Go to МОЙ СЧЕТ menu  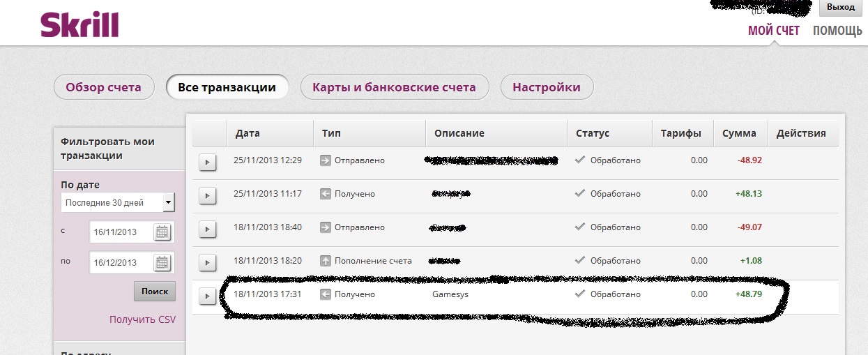coord(774,31)
